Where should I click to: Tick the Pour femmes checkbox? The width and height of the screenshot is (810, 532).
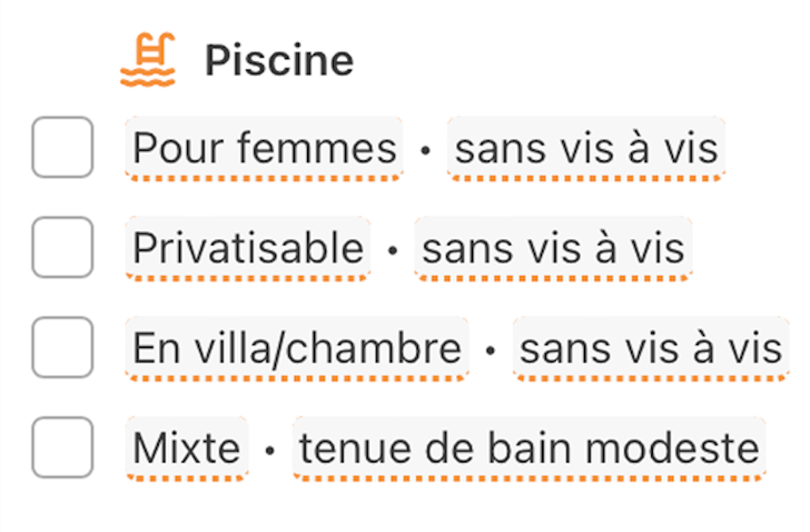[62, 147]
